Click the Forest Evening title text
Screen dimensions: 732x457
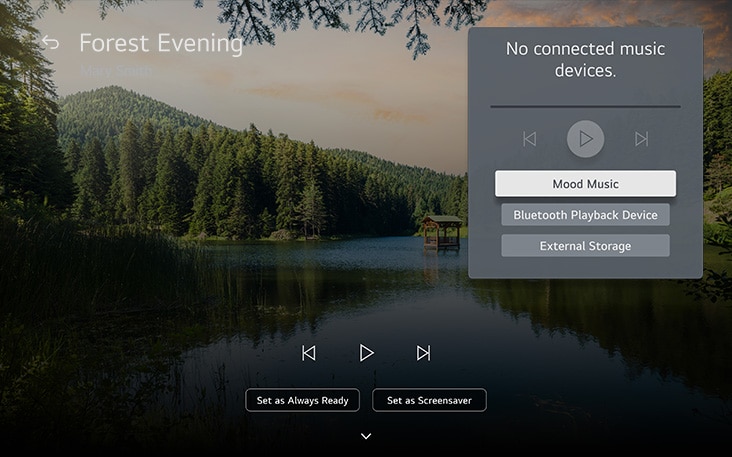pos(160,43)
